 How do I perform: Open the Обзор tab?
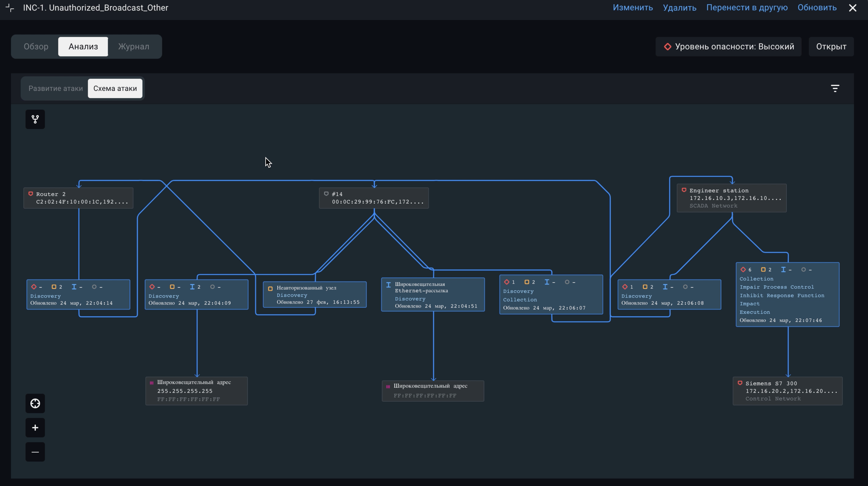[x=36, y=46]
